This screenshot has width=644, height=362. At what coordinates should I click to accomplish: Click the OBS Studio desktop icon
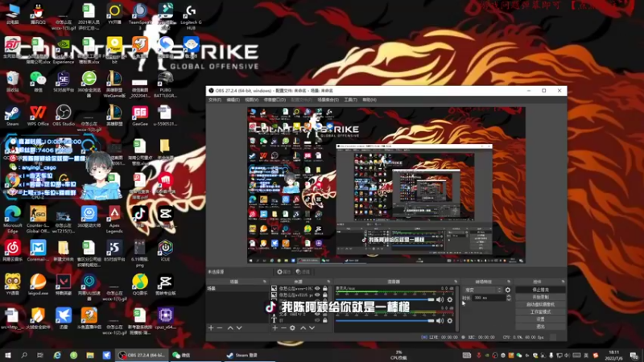64,115
